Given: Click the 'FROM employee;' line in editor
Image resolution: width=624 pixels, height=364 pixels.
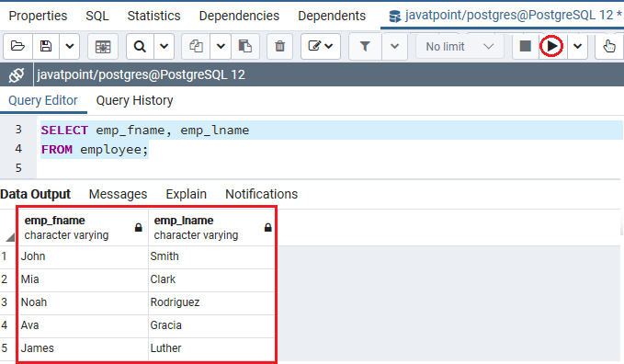Looking at the screenshot, I should (x=95, y=150).
